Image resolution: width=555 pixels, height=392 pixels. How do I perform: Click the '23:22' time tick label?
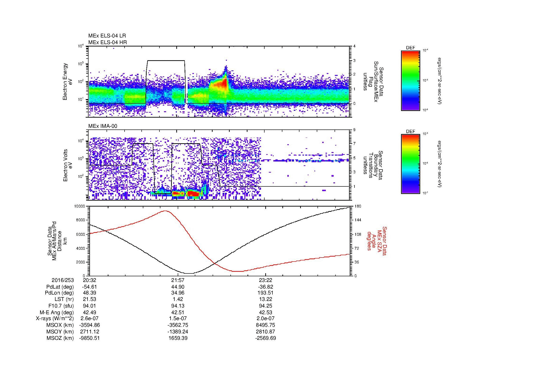pyautogui.click(x=266, y=280)
